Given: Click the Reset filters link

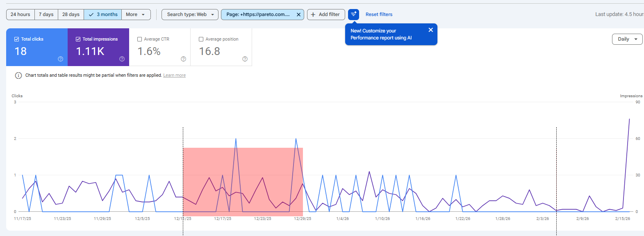Looking at the screenshot, I should [x=379, y=15].
